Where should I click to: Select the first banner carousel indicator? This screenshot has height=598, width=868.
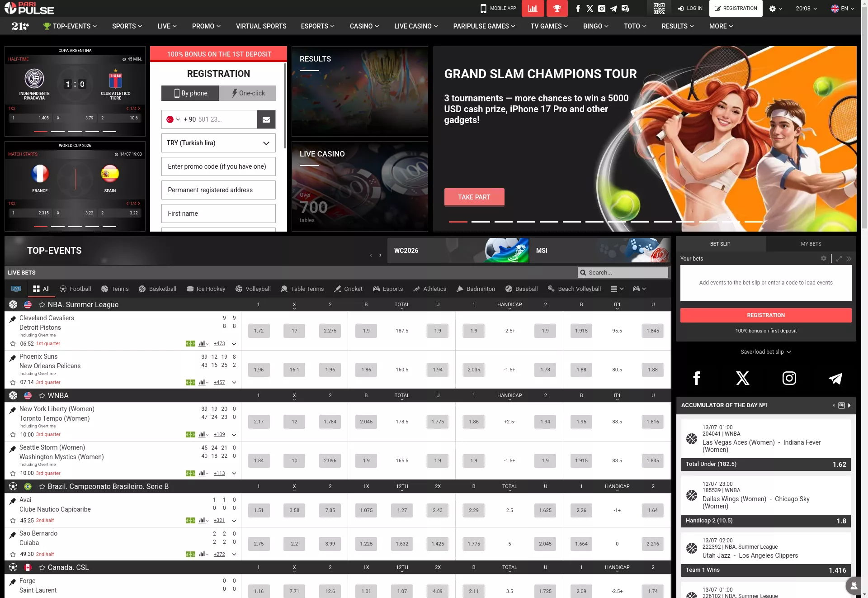tap(458, 222)
